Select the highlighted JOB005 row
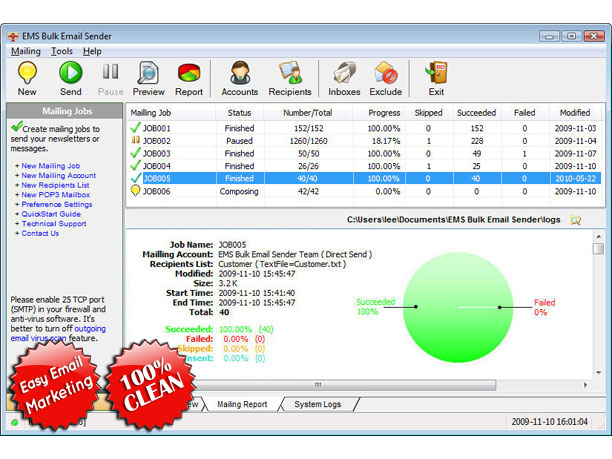Image resolution: width=612 pixels, height=459 pixels. 365,178
